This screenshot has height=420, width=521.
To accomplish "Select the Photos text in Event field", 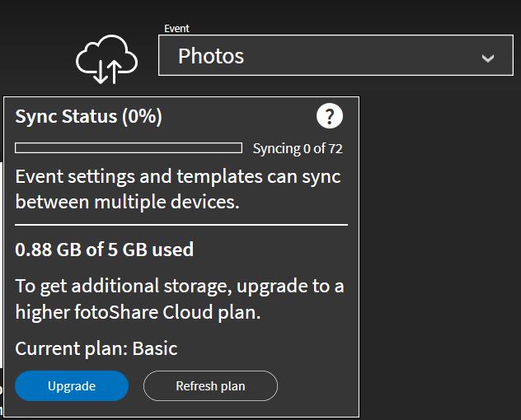I will [x=211, y=56].
